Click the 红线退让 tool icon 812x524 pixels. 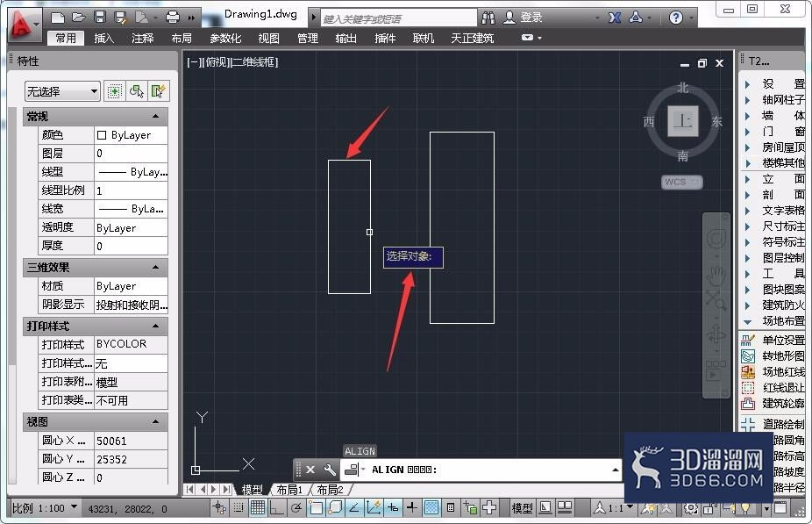[748, 388]
